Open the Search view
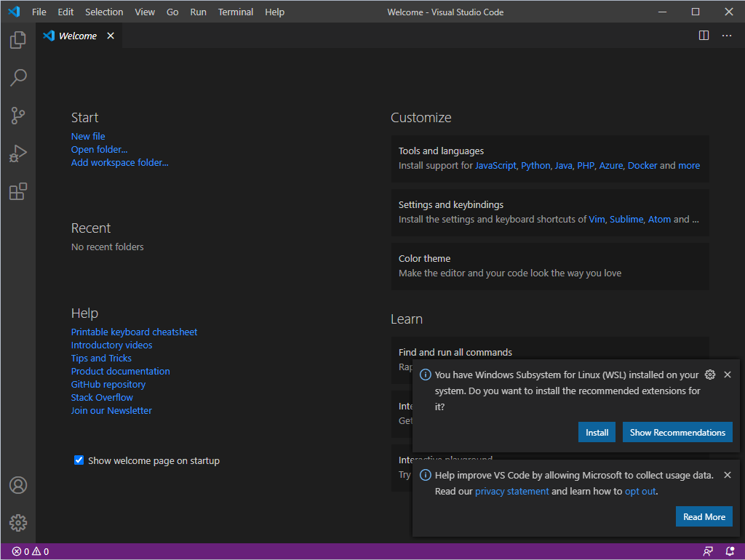Screen dimensions: 745x560 (x=17, y=78)
